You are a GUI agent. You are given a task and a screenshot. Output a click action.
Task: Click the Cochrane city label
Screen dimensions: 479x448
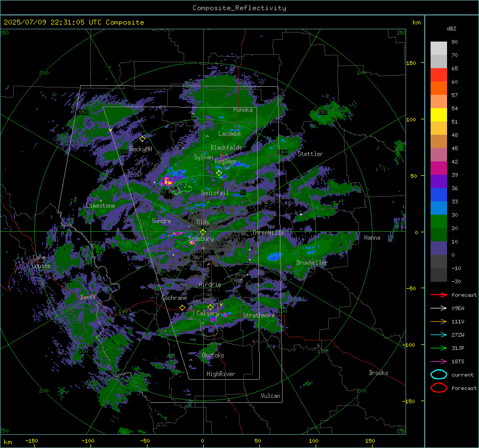point(174,298)
